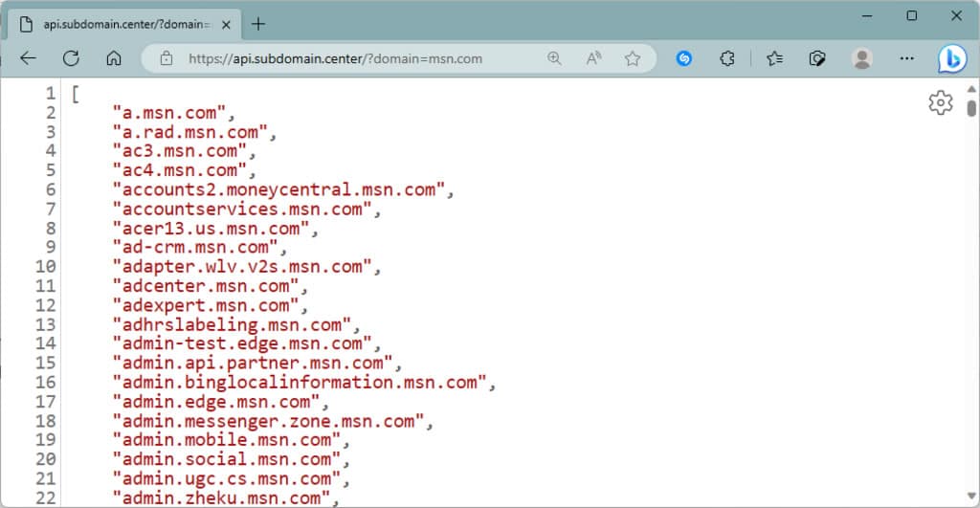Click line number 10 in the gutter

46,267
